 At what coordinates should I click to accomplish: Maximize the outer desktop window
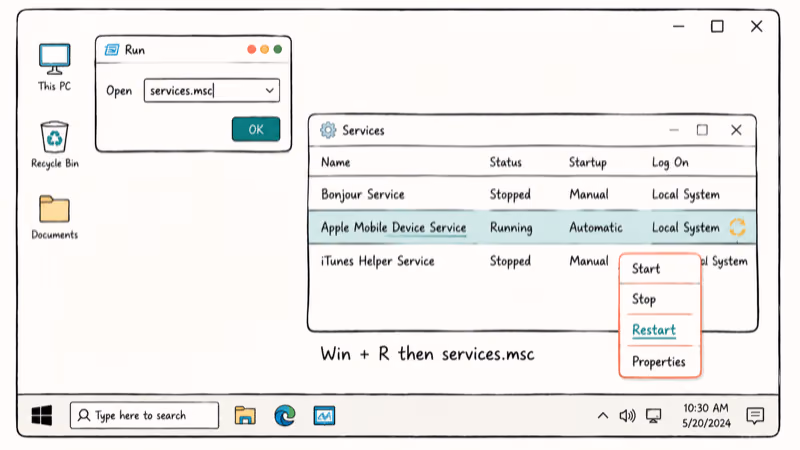click(717, 27)
